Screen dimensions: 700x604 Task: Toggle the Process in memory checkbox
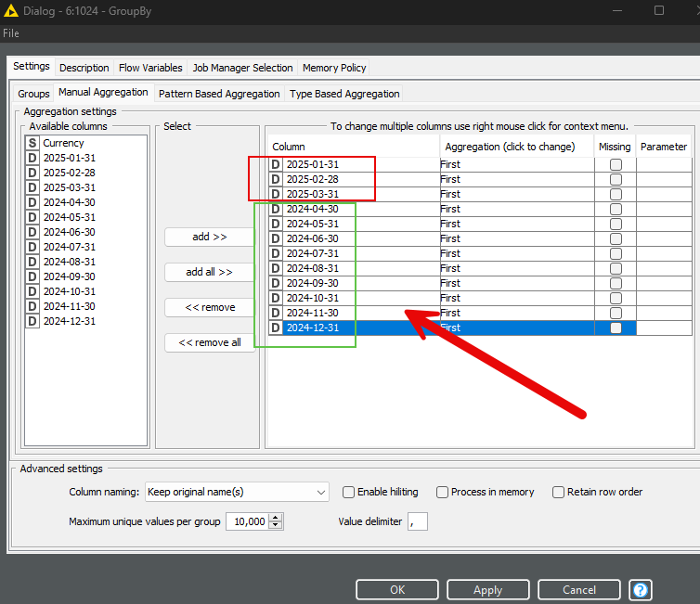click(x=443, y=492)
